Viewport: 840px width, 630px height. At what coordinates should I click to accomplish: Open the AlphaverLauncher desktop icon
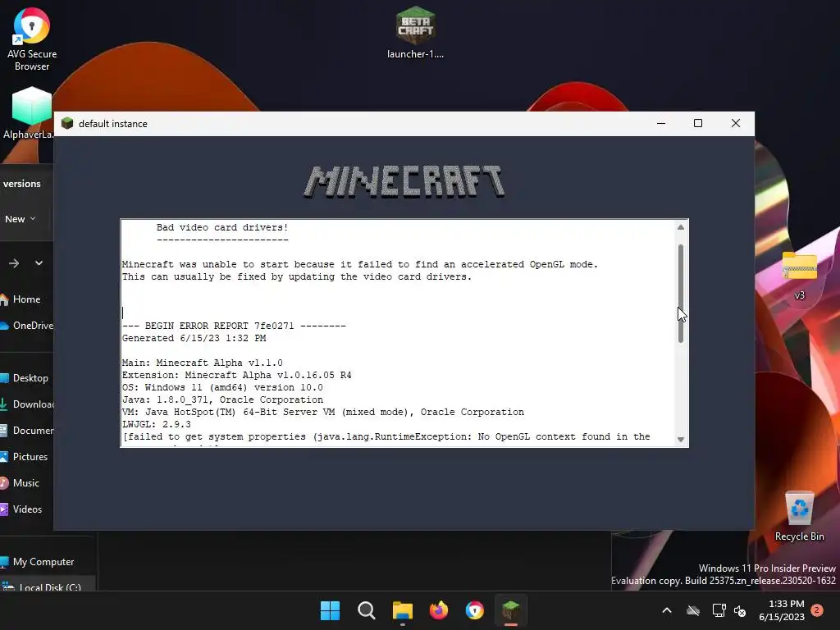pos(30,113)
